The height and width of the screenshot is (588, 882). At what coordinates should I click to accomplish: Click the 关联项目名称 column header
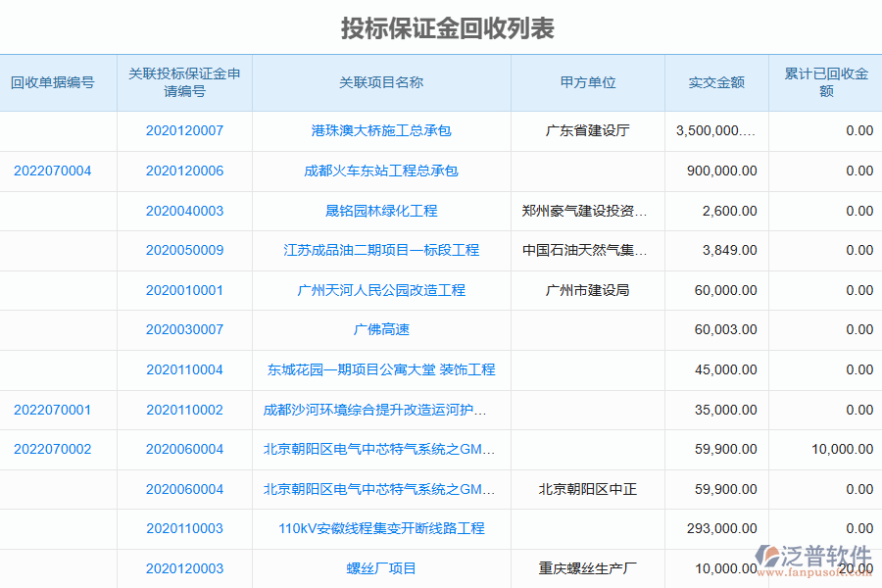[380, 83]
